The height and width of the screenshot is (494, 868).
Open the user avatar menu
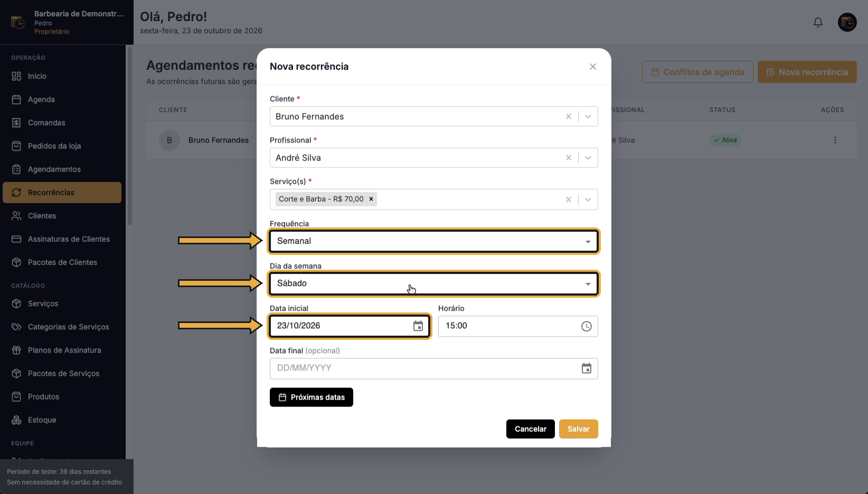tap(847, 22)
